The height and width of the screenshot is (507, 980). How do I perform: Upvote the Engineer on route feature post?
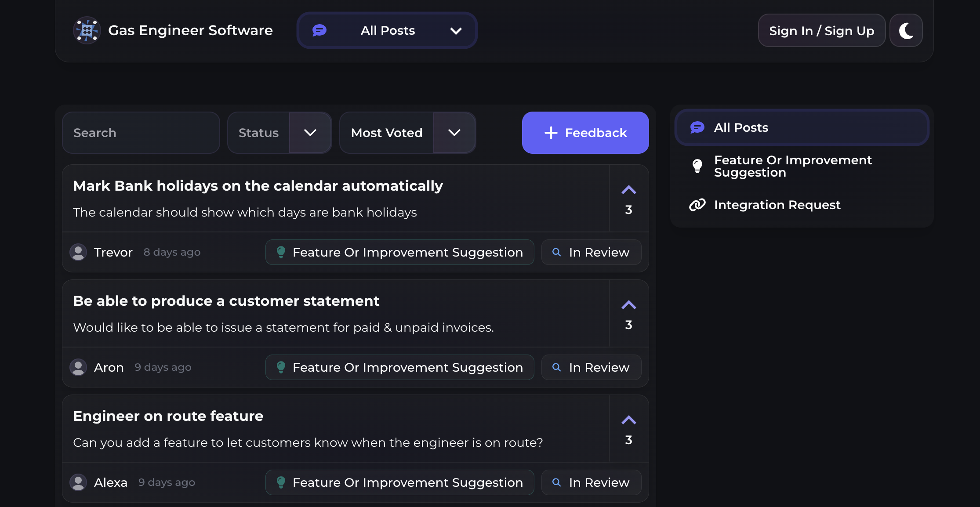pyautogui.click(x=628, y=420)
